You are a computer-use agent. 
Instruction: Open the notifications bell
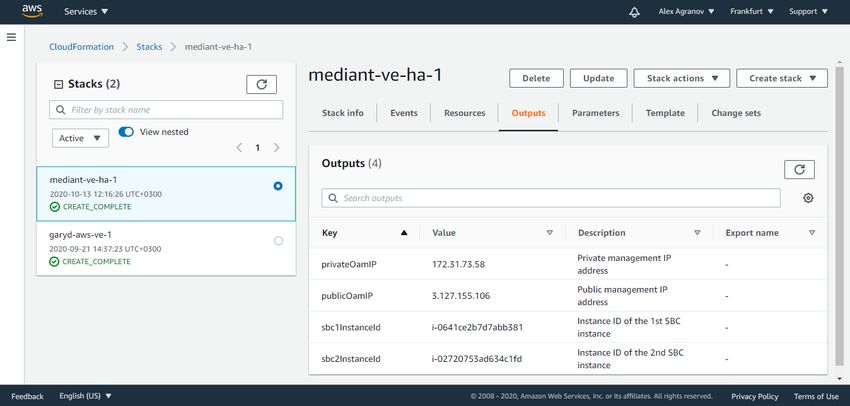pos(634,12)
